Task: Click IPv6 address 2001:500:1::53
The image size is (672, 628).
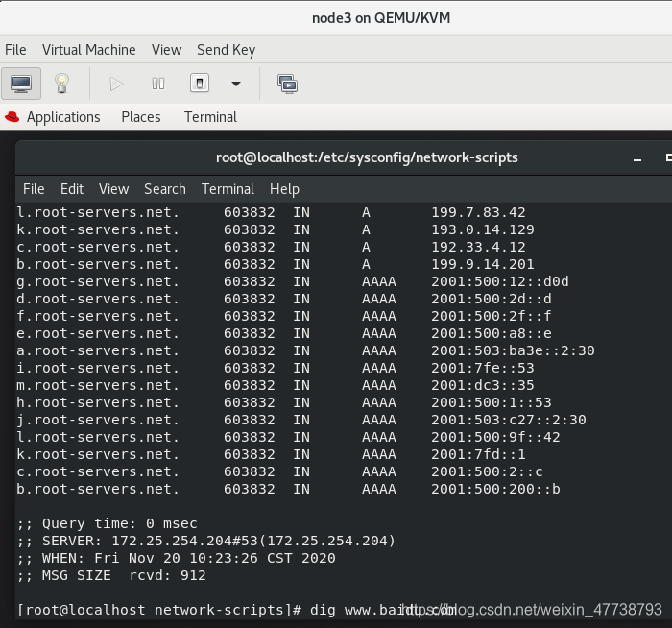Action: click(x=492, y=402)
